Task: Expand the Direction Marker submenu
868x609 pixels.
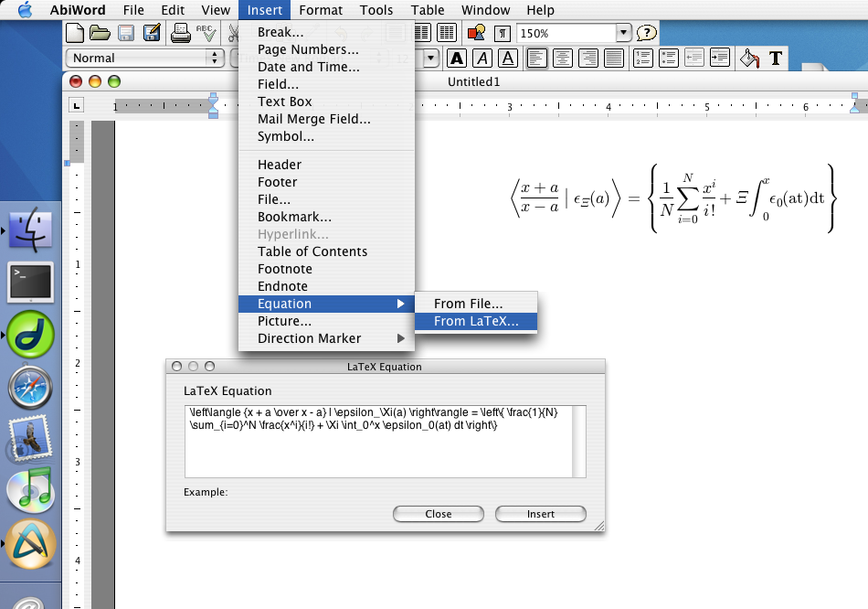Action: [326, 338]
